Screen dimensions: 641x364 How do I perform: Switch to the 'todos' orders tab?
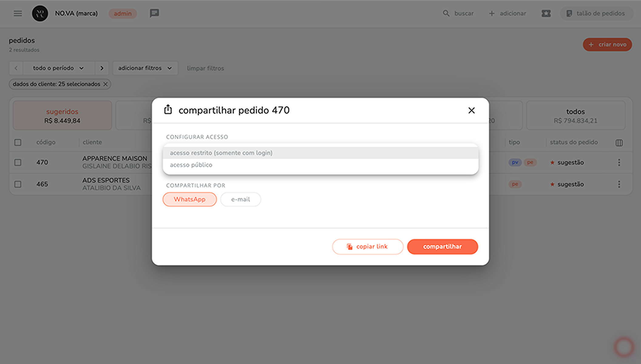pyautogui.click(x=575, y=116)
